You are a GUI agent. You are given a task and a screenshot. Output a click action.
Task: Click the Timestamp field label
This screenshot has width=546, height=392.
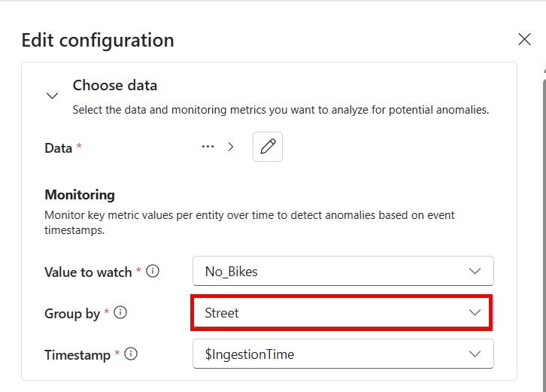tap(77, 354)
